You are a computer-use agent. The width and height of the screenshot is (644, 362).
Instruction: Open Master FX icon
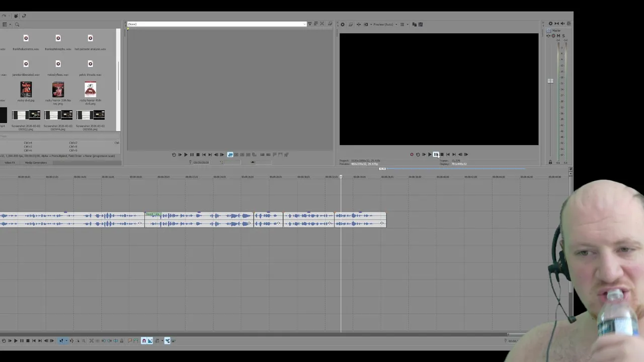[549, 36]
